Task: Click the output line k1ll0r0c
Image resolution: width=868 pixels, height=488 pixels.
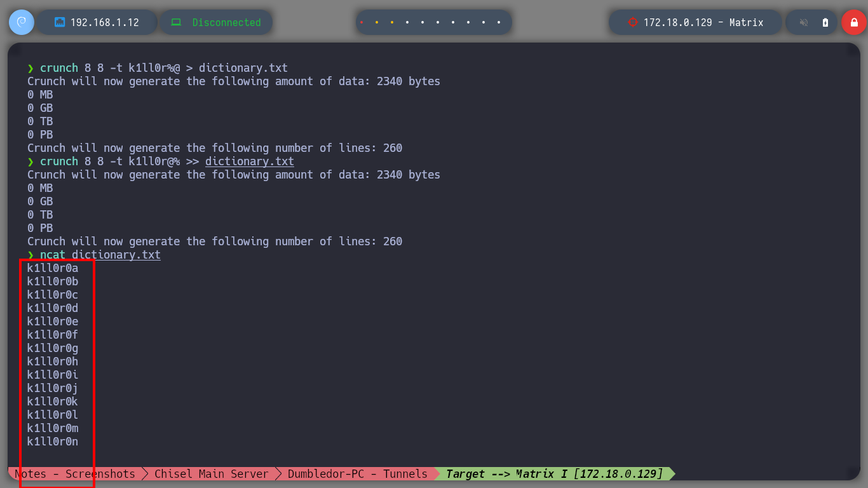Action: (53, 295)
